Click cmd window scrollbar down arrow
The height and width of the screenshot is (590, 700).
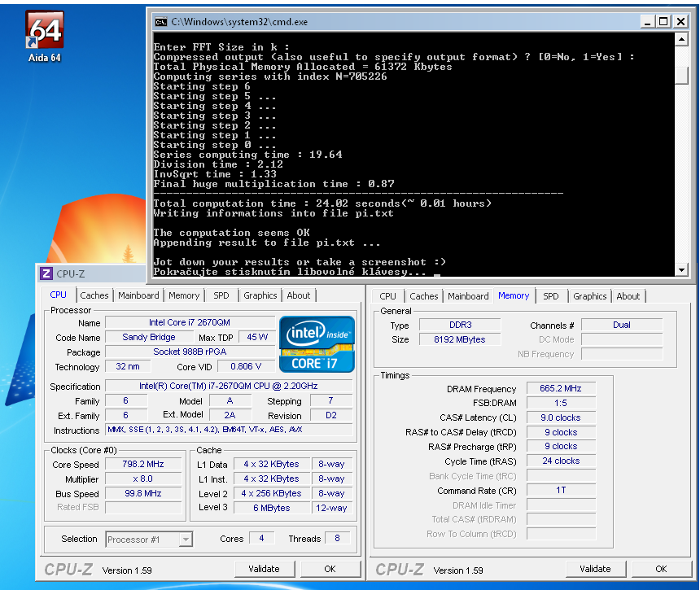click(681, 269)
